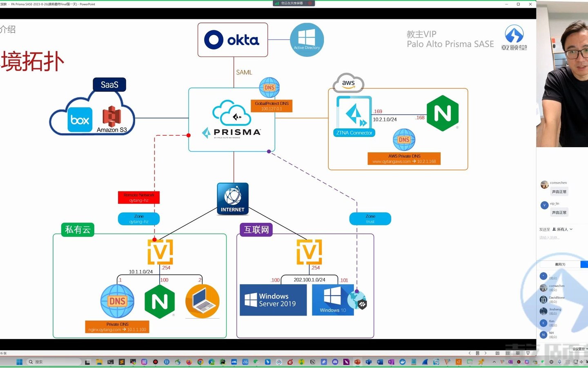The width and height of the screenshot is (588, 368).
Task: Open the 所有人 recipient dropdown
Action: [x=562, y=229]
